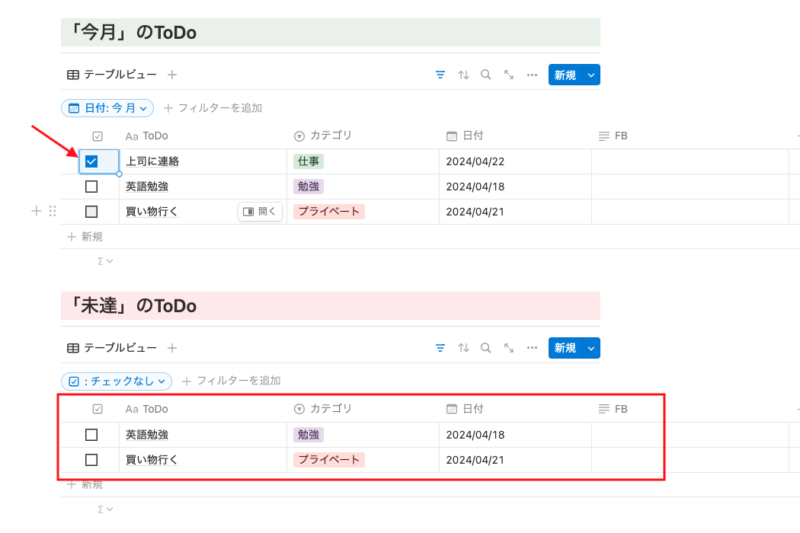This screenshot has width=800, height=533.
Task: Open the dropdown arrow beside 新規 in 「今月」
Action: (x=591, y=75)
